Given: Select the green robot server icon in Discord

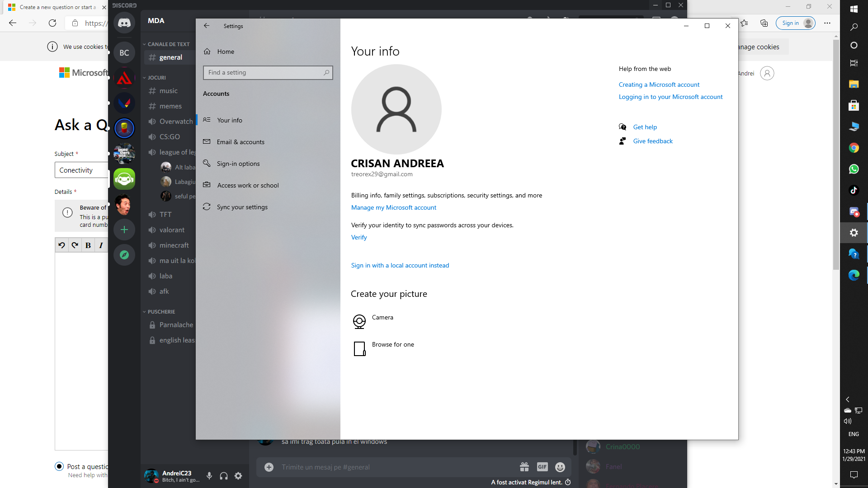Looking at the screenshot, I should tap(124, 179).
